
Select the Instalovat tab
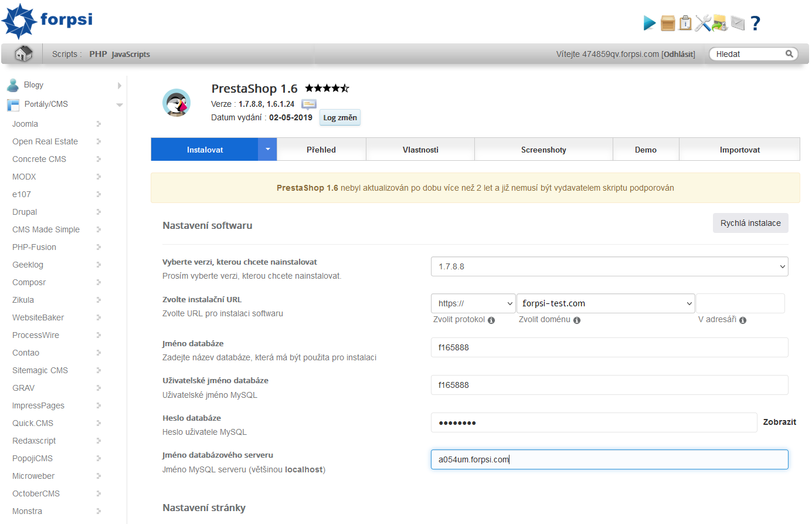click(x=205, y=150)
